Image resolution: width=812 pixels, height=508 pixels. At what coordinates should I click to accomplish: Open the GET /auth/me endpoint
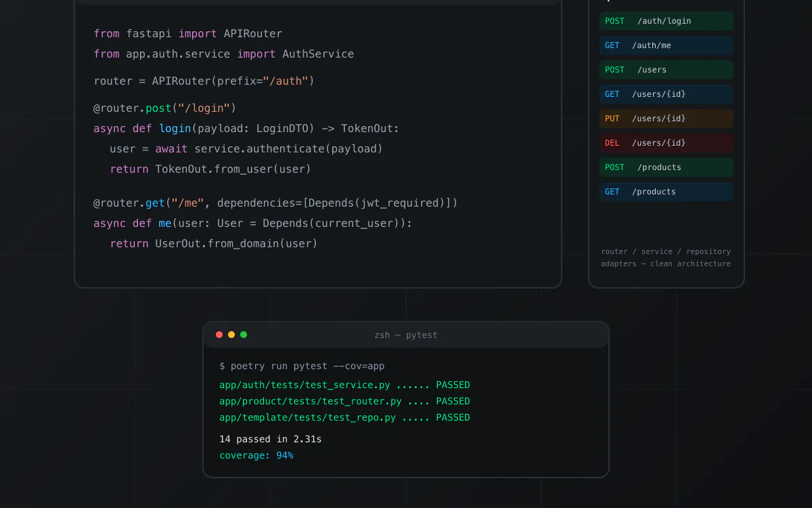tap(667, 45)
